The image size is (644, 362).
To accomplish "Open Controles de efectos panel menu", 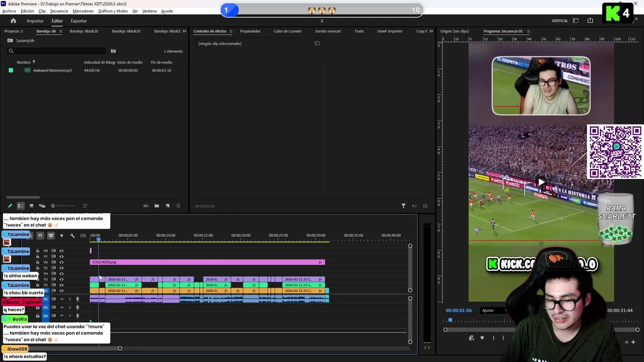I will (x=231, y=31).
